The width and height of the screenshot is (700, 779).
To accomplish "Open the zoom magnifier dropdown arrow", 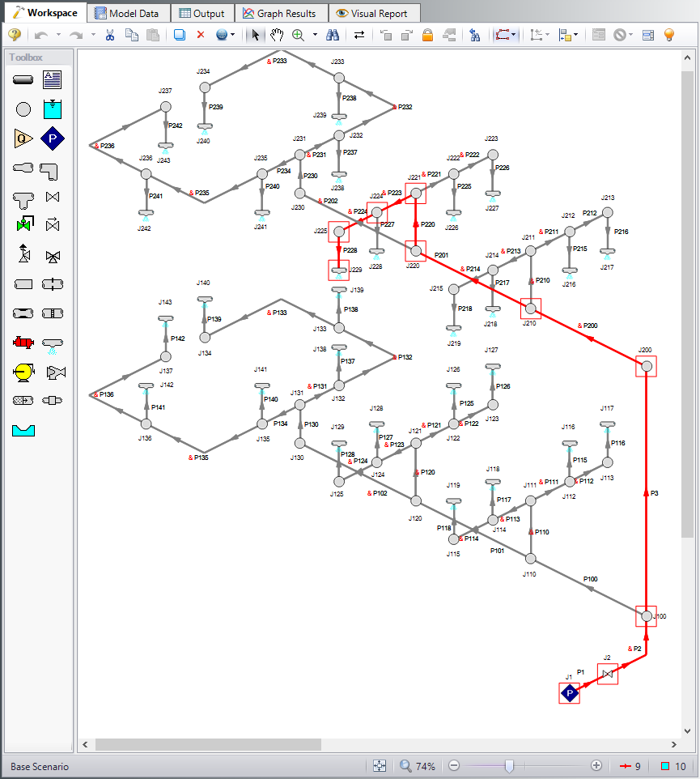I will point(315,35).
